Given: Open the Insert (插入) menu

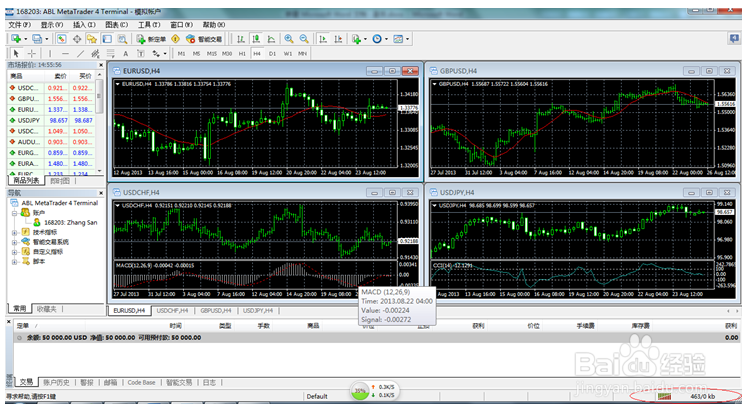Looking at the screenshot, I should point(84,24).
